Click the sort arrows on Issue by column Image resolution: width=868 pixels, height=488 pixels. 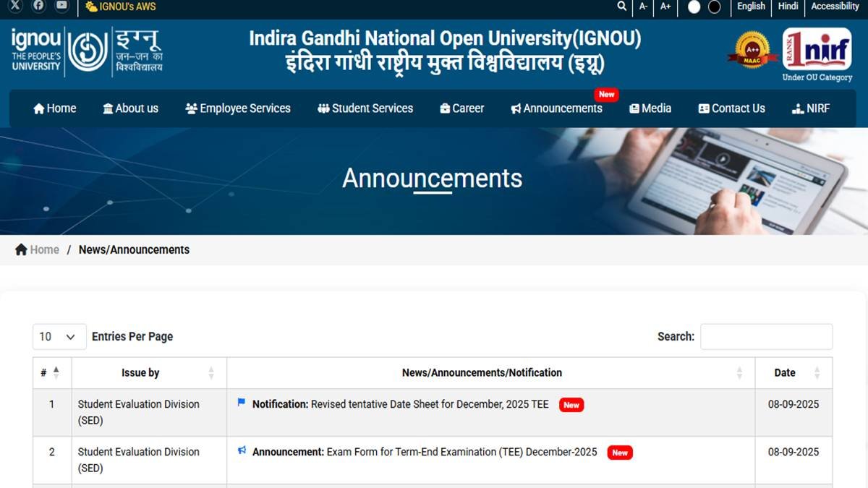(x=210, y=372)
